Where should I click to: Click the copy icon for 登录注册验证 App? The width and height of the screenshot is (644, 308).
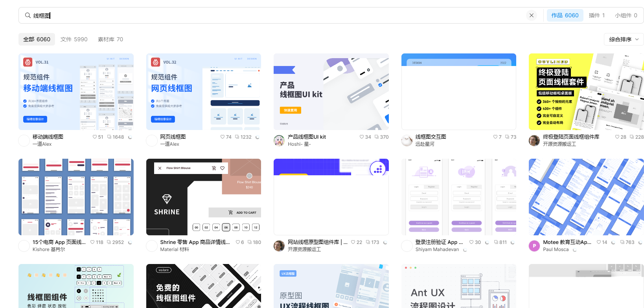point(496,242)
